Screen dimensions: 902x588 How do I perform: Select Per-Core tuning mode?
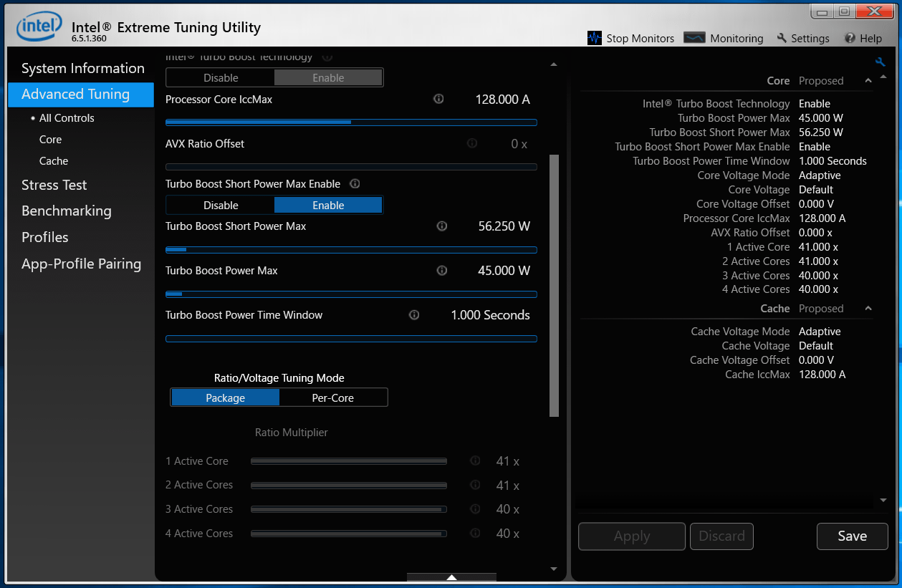tap(333, 397)
